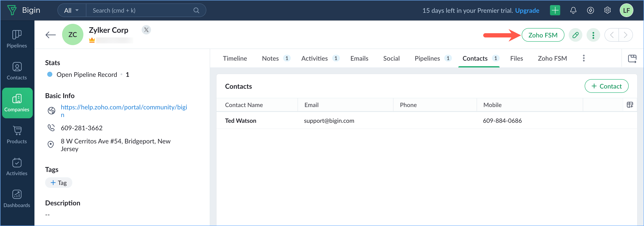Switch to the Activities tab
The image size is (644, 226).
(x=320, y=58)
